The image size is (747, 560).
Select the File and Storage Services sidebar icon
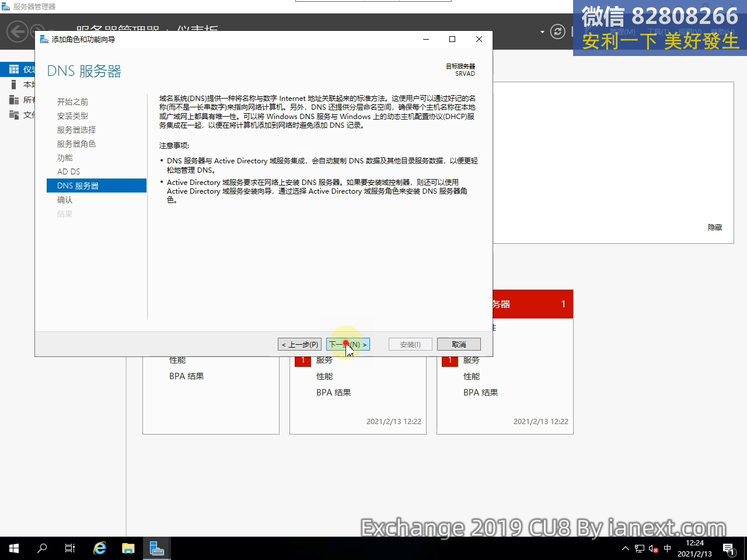pyautogui.click(x=14, y=115)
